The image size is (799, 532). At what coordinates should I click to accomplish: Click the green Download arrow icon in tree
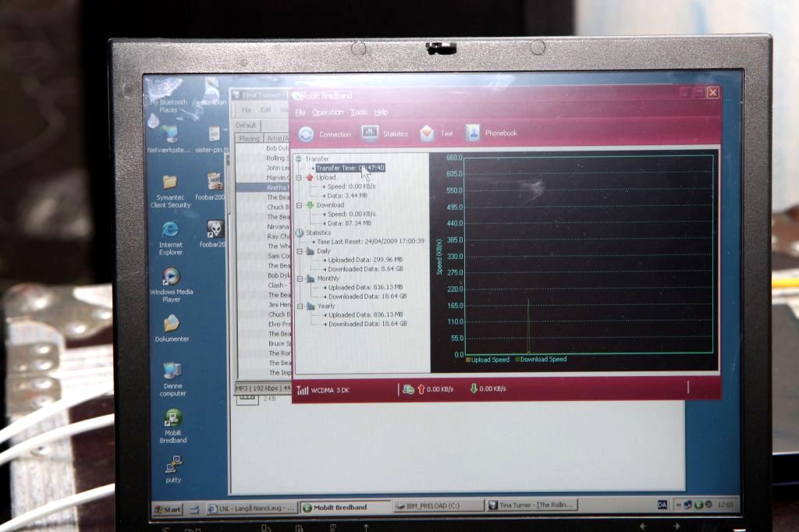[x=310, y=204]
